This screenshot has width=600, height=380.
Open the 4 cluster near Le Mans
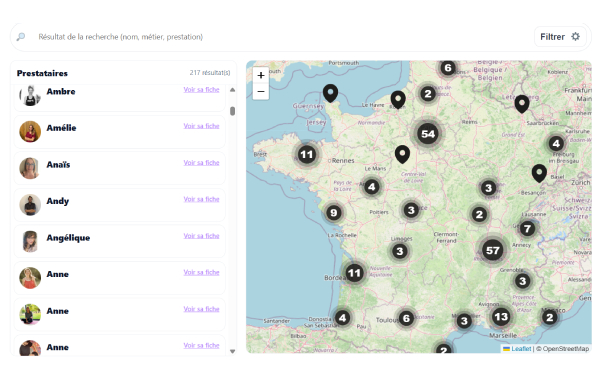point(372,187)
